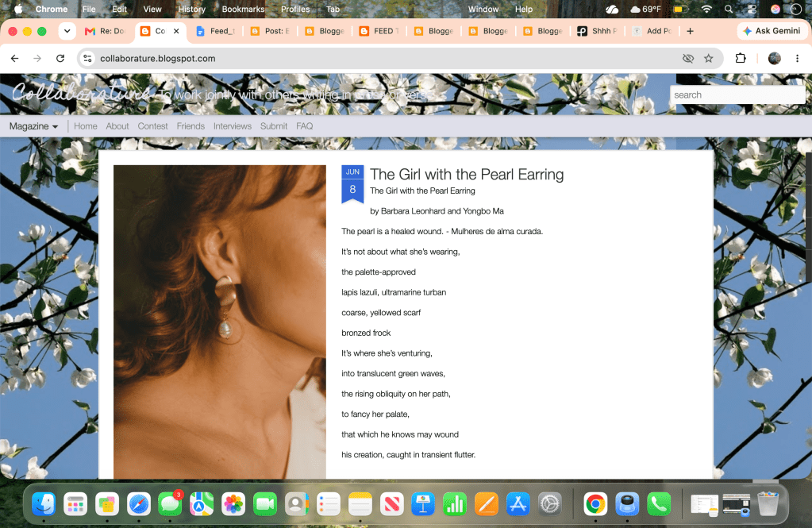Open the Chrome app menu
Viewport: 812px width, 528px height.
coord(52,9)
